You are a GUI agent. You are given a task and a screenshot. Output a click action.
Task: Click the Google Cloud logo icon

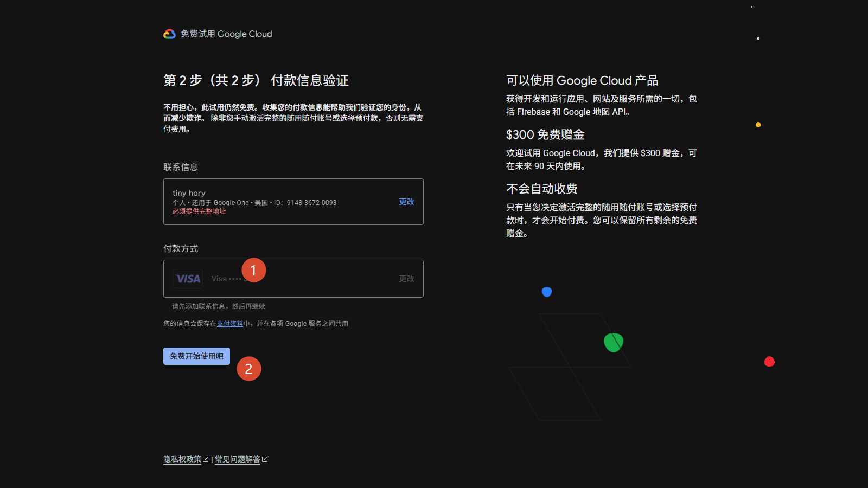click(169, 34)
